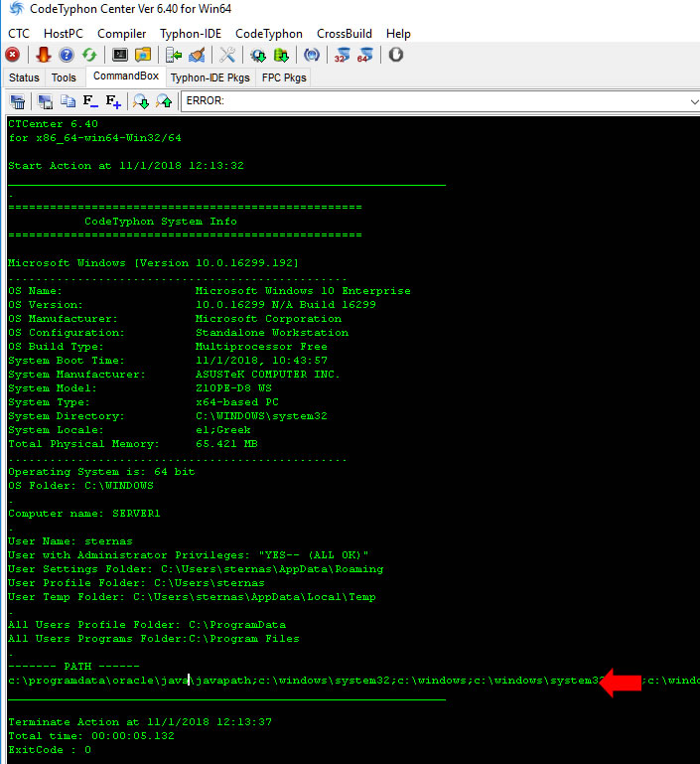
Task: Decrease font size with F minus icon
Action: point(90,101)
